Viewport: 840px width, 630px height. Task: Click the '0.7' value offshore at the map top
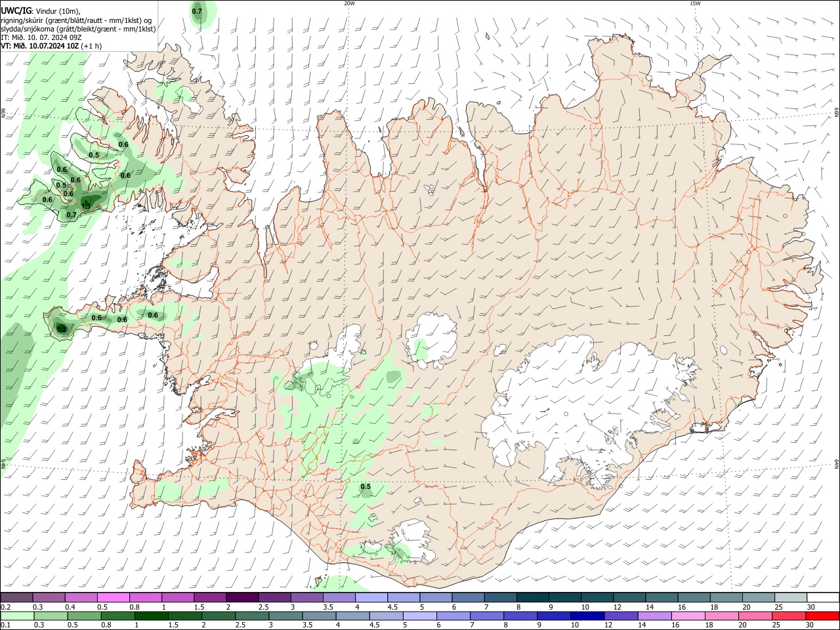(x=197, y=11)
